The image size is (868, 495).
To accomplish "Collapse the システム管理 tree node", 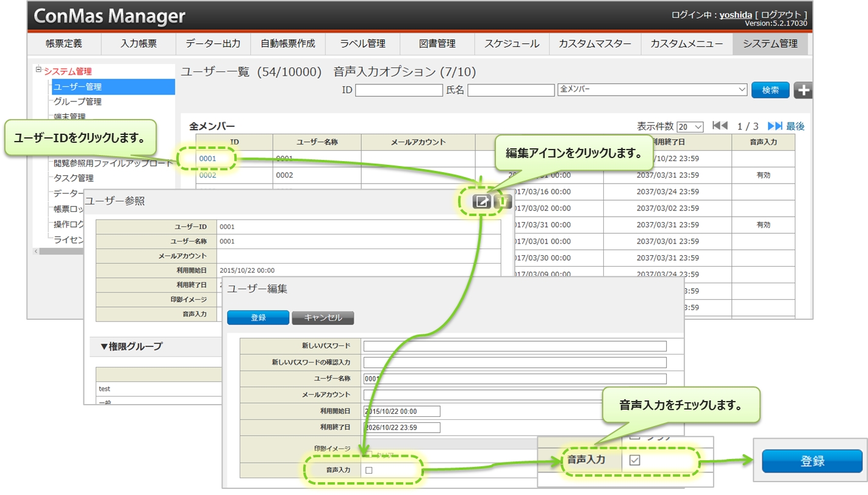I will (x=38, y=70).
